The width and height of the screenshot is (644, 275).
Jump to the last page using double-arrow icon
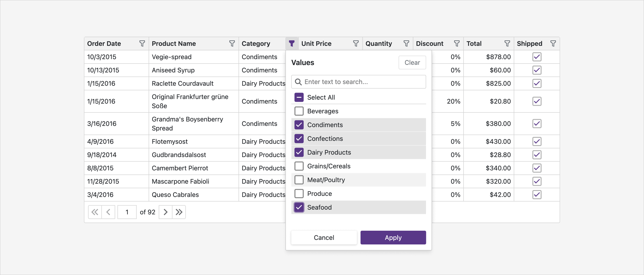click(179, 212)
